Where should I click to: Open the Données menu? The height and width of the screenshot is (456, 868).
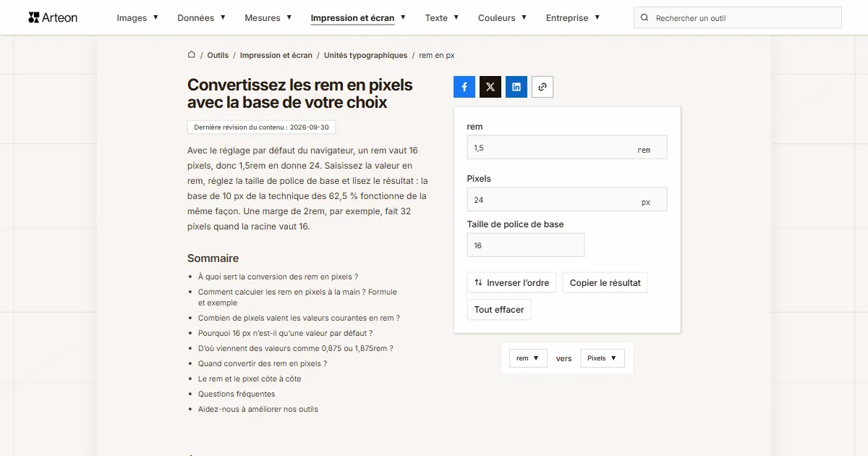click(x=202, y=18)
